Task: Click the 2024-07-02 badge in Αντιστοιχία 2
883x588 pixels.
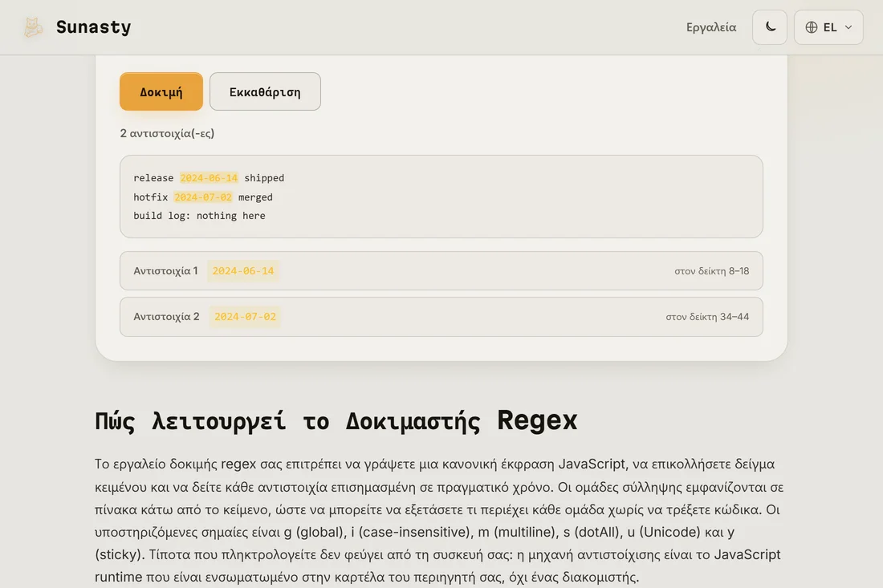Action: [x=245, y=317]
